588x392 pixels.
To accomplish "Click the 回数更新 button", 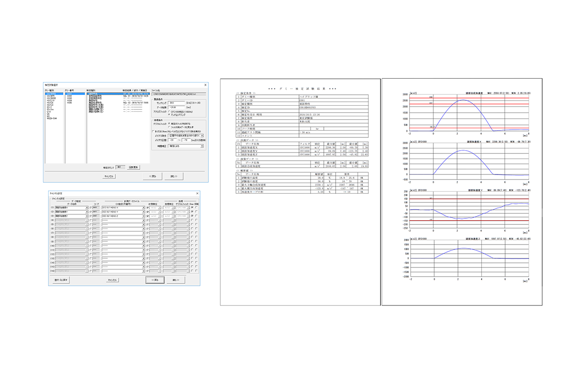I will [x=134, y=167].
